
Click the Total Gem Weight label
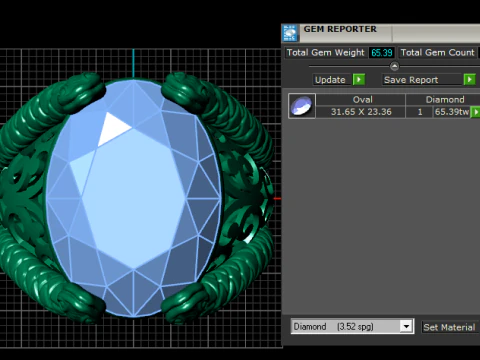pos(326,53)
